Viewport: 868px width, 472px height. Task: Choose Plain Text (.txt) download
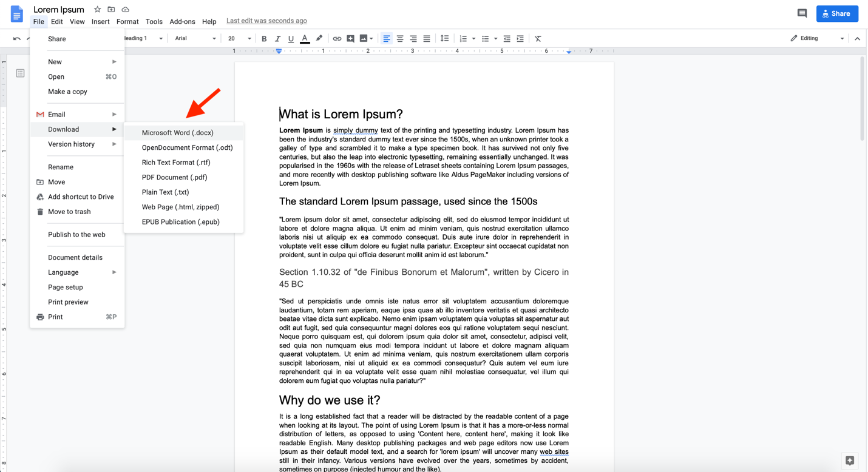(184, 192)
